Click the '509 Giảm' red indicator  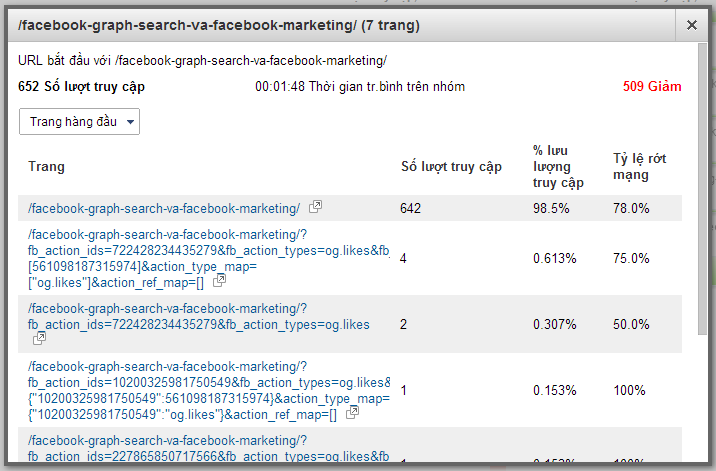(x=651, y=87)
